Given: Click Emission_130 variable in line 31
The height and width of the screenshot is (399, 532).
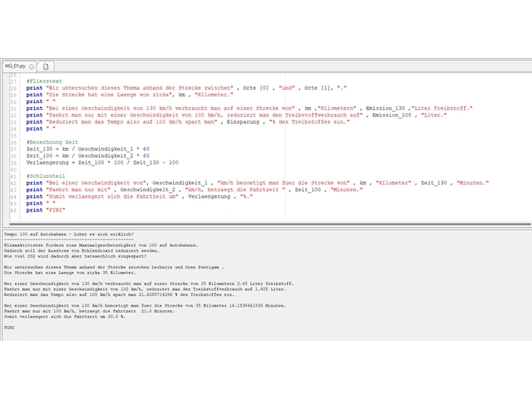Looking at the screenshot, I should coord(386,108).
